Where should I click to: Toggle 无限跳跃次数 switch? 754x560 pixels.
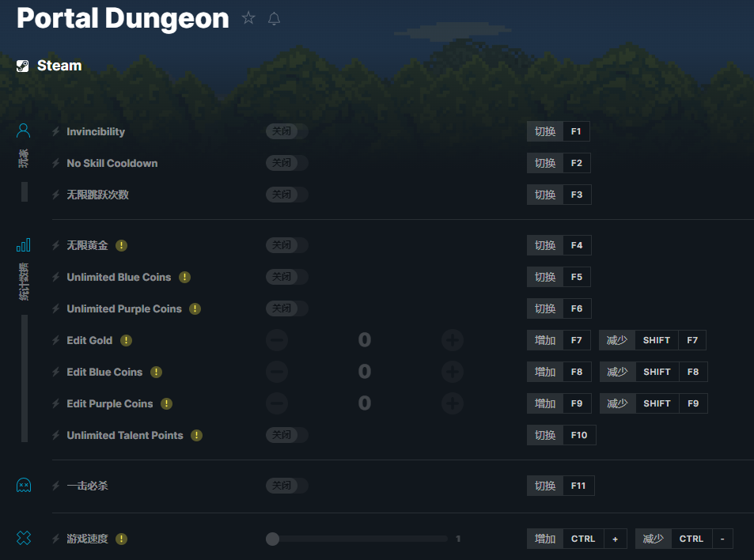click(287, 195)
